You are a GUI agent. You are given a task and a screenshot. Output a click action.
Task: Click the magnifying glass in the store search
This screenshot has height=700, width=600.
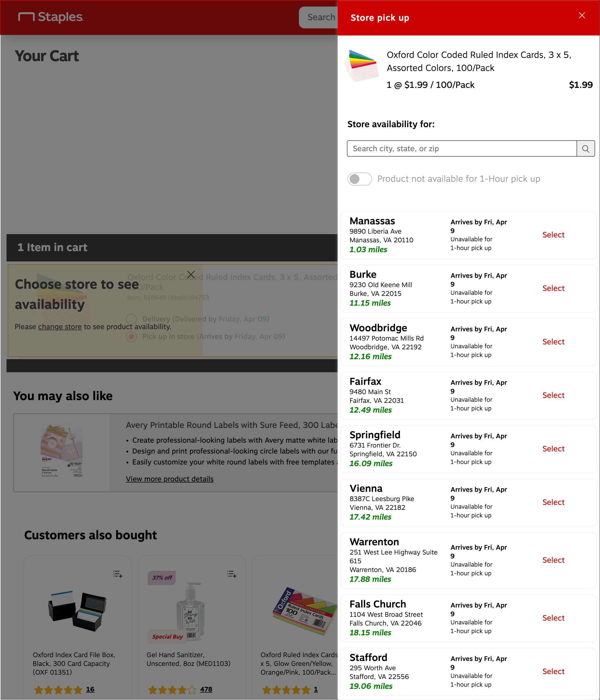[x=586, y=148]
